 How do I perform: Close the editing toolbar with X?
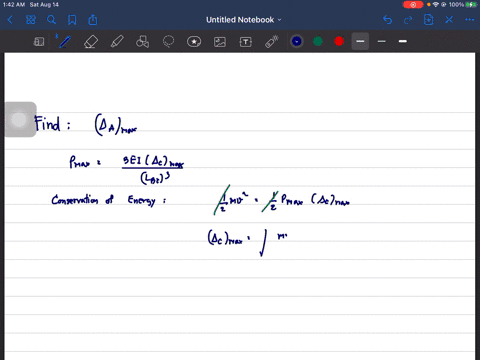coord(449,20)
